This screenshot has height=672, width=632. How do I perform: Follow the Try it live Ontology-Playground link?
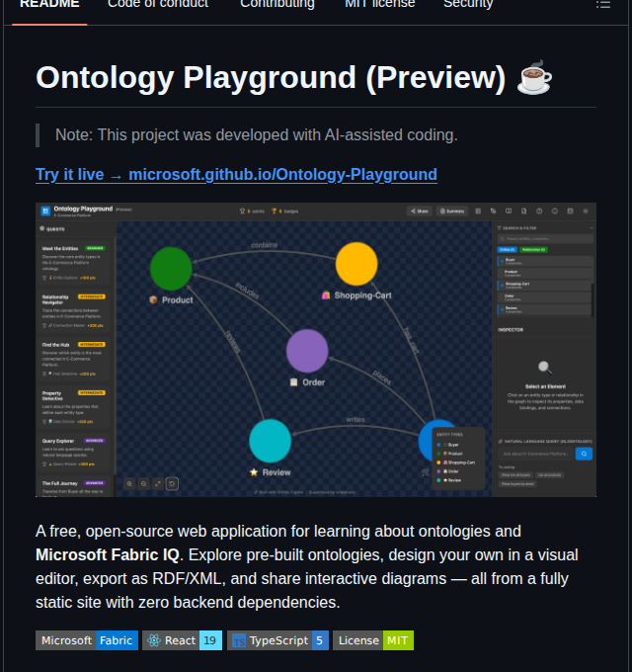tap(236, 175)
